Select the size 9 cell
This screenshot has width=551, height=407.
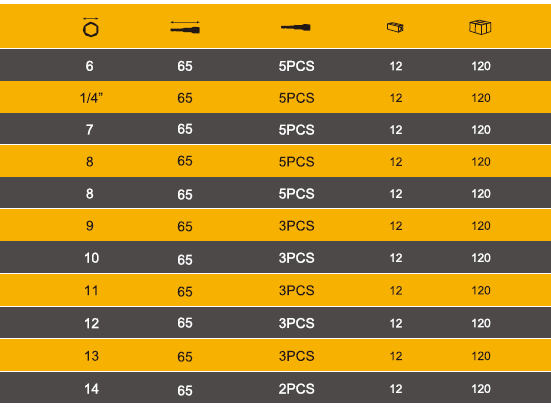click(90, 226)
